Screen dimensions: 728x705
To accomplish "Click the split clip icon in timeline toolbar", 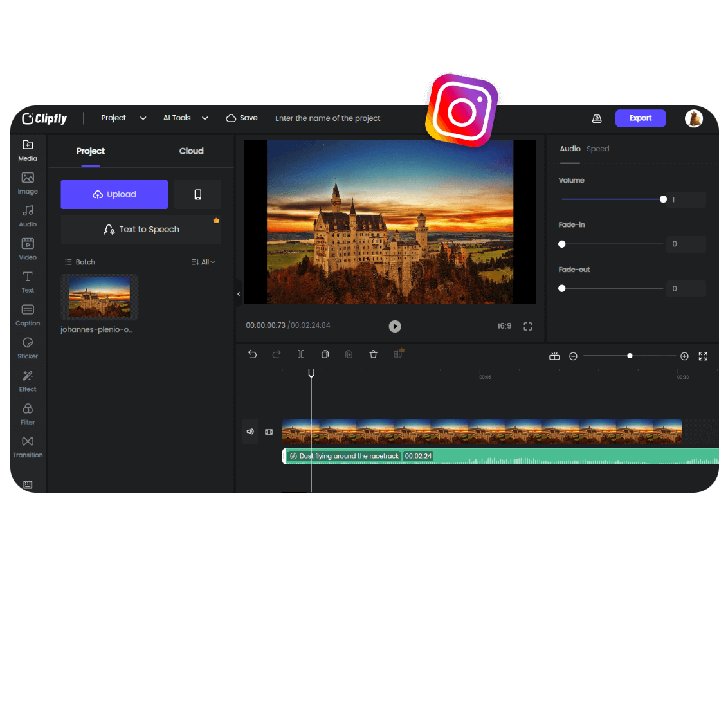I will click(x=300, y=354).
